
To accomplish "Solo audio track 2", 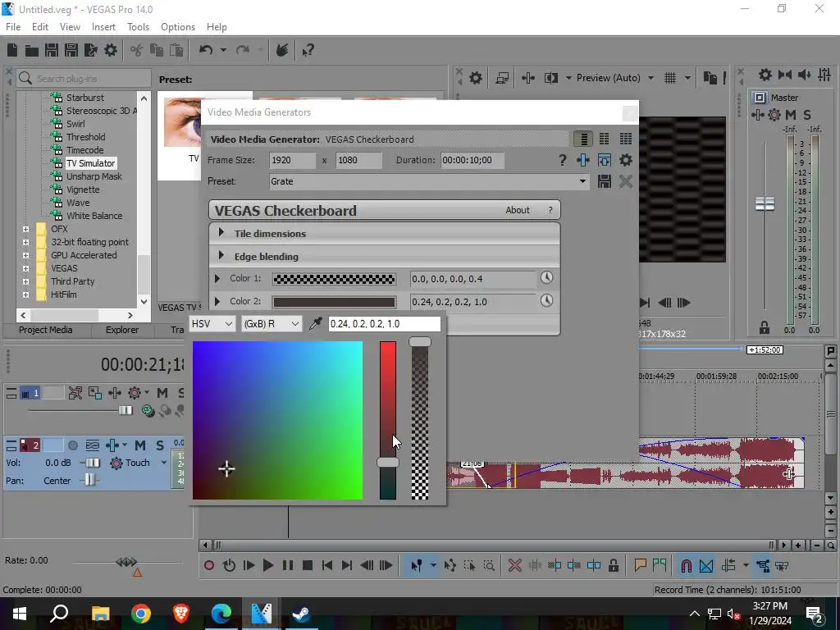I will click(x=160, y=445).
